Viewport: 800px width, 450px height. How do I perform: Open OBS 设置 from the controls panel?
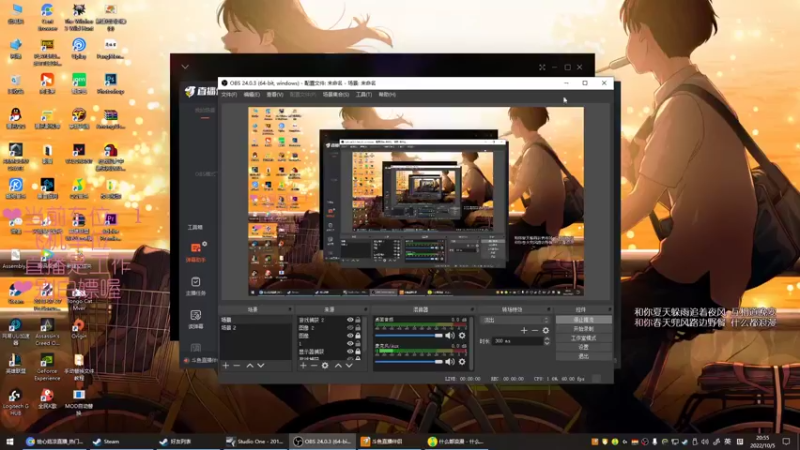point(584,347)
